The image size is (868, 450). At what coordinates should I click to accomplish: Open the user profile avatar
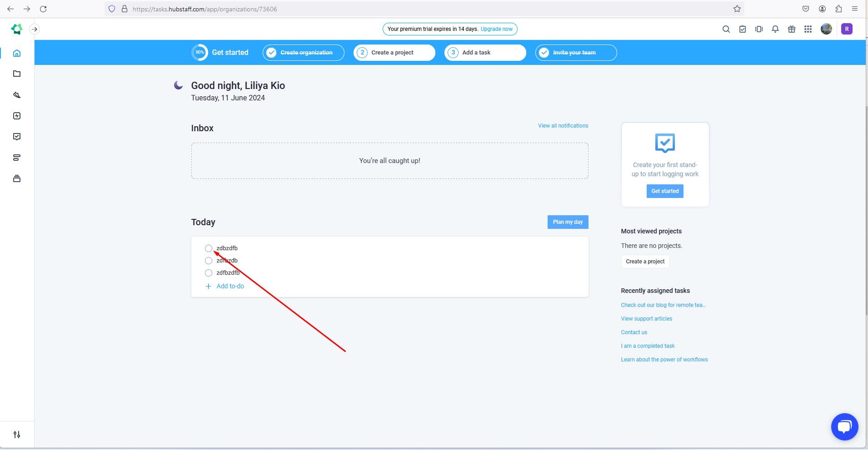tap(826, 29)
